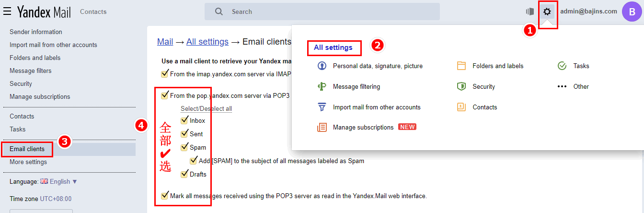Toggle the Drafts folder checkbox
This screenshot has height=213, width=644.
pos(184,174)
